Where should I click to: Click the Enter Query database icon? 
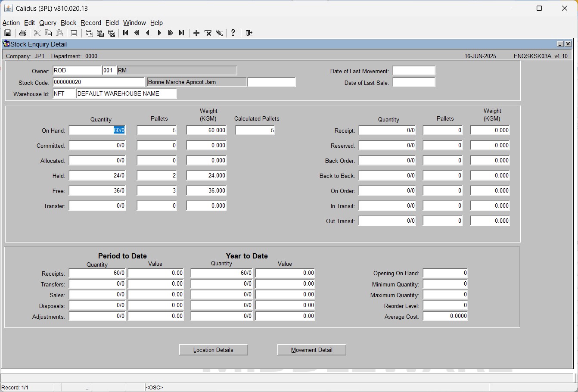pos(89,33)
